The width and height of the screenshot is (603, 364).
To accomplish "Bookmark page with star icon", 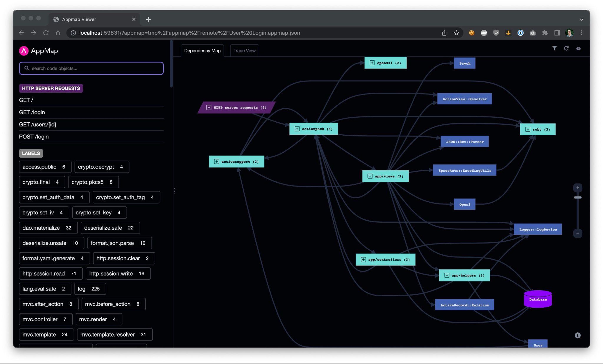I will click(456, 33).
